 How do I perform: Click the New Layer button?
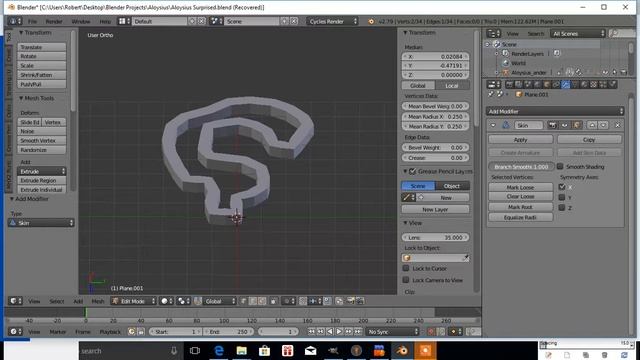[435, 209]
